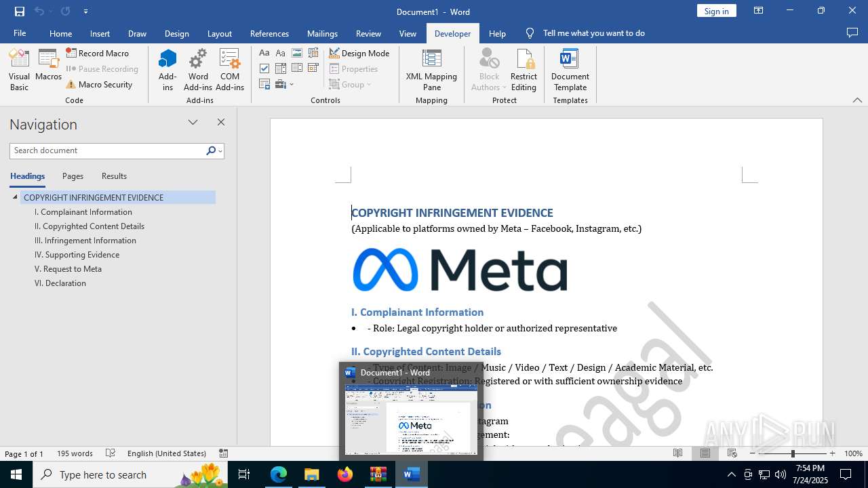
Task: Switch to Read Mode view
Action: click(677, 453)
